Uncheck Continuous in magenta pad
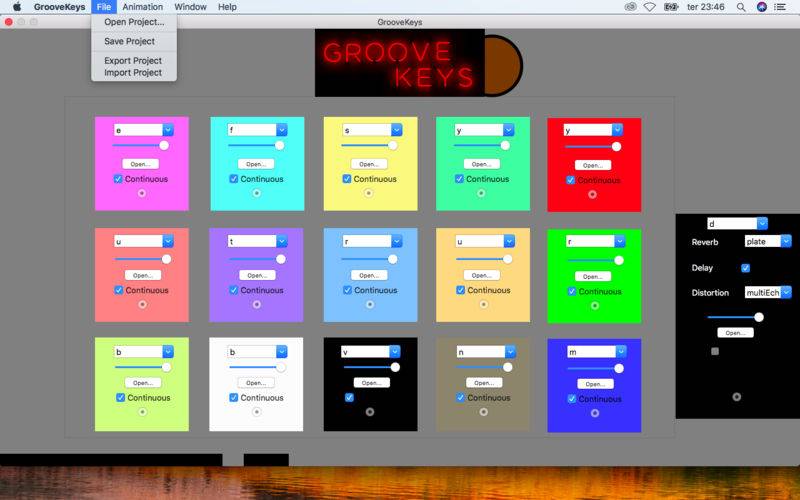The width and height of the screenshot is (800, 500). pyautogui.click(x=118, y=179)
